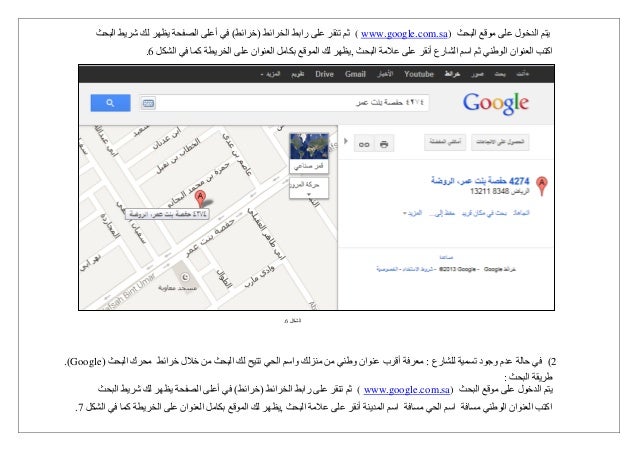Click the red A marker on the map

(200, 198)
